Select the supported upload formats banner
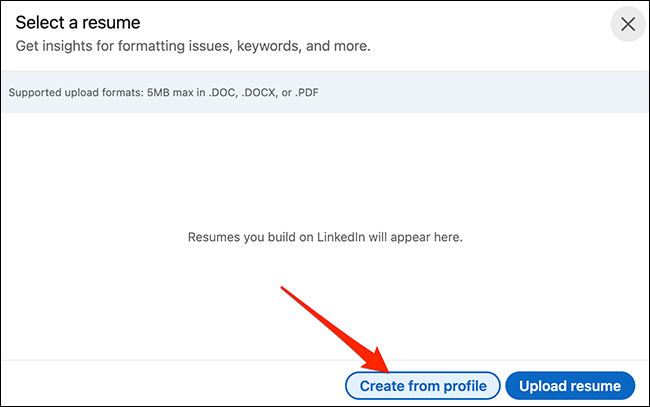The image size is (650, 407). (324, 94)
